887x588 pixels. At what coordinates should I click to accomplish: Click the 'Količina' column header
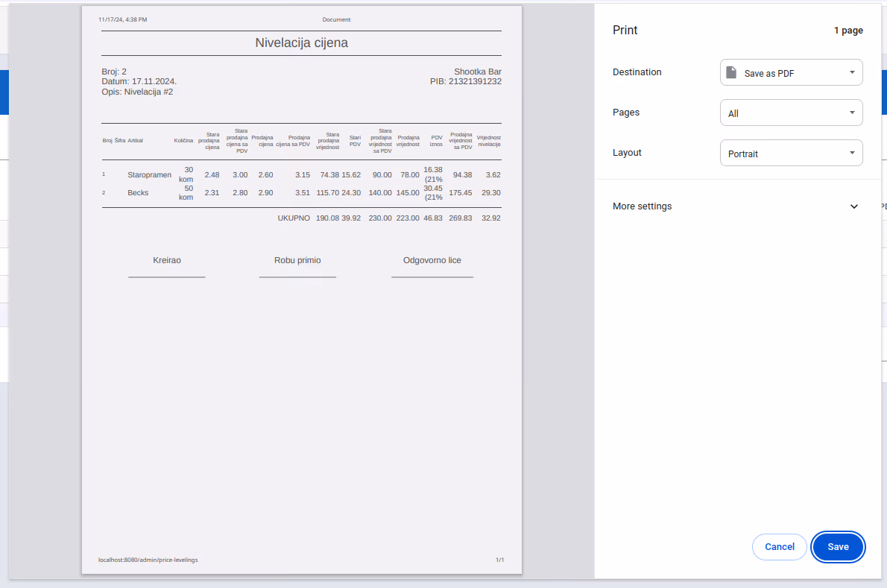tap(183, 141)
